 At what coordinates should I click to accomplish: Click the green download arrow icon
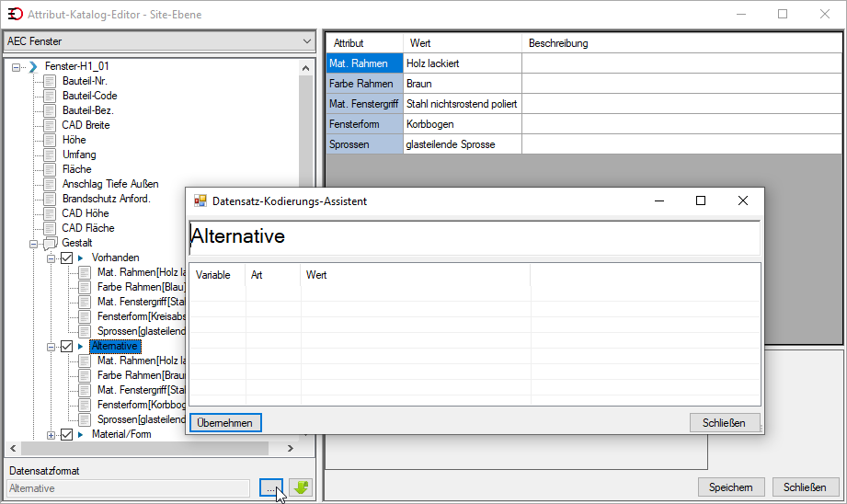pos(301,487)
